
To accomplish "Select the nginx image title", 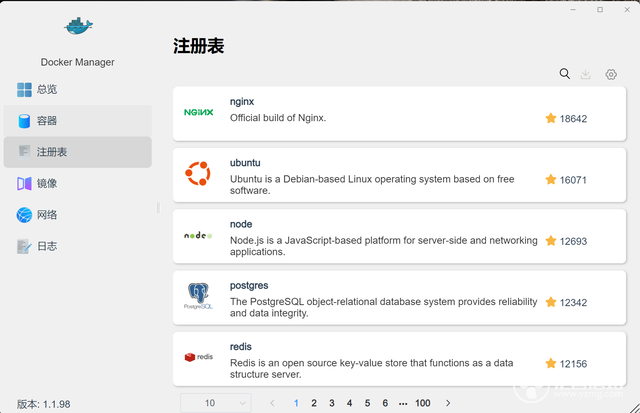I will coord(242,102).
